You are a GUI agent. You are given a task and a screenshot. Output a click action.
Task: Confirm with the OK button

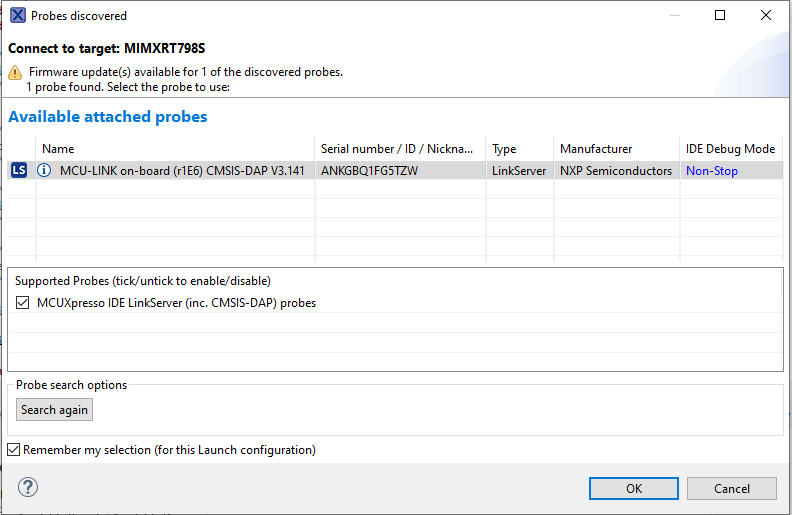tap(634, 488)
